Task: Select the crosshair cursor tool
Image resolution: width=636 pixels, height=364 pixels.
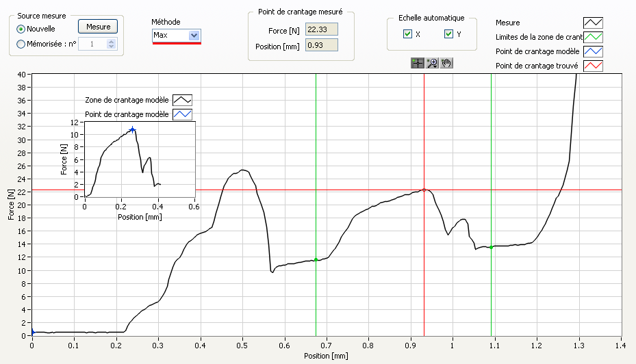Action: coord(417,63)
